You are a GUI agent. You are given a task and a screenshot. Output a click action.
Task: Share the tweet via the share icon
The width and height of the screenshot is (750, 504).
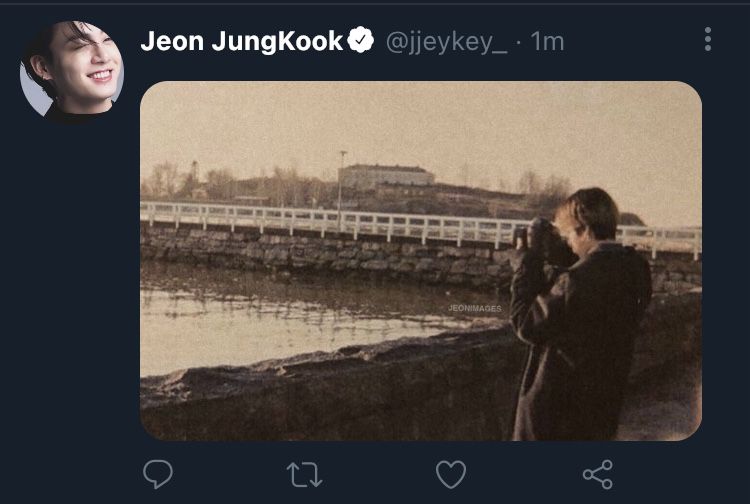pyautogui.click(x=597, y=473)
